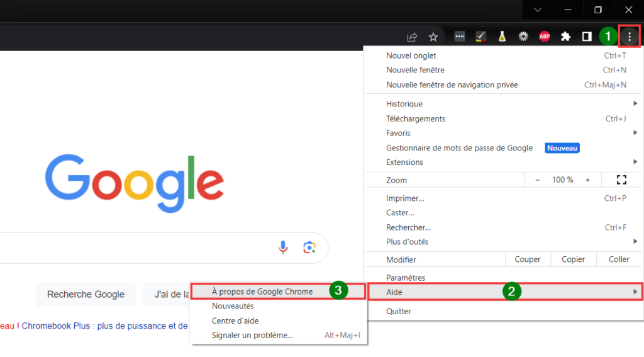
Task: Open Gestionnaire de mots de passe de Google
Action: [504, 148]
